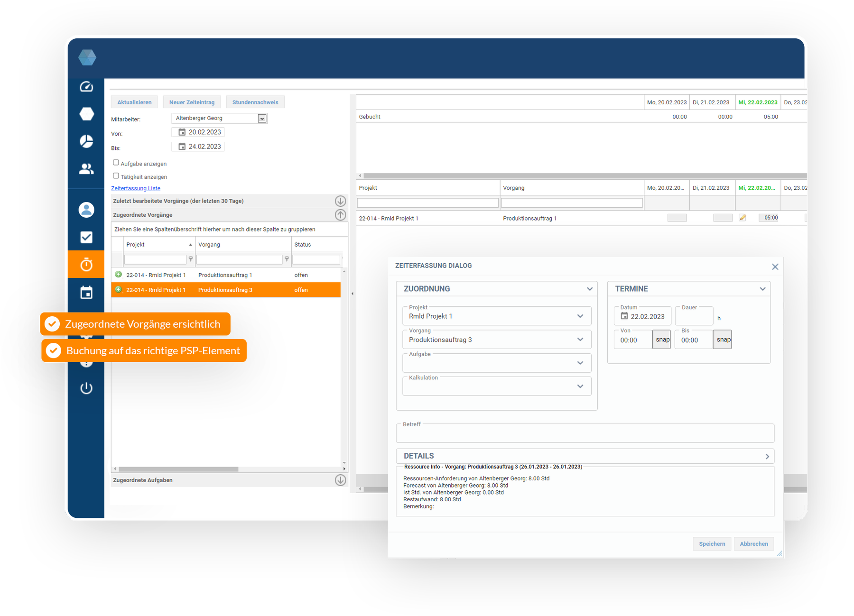
Task: Expand Zugeordnete Aufgaben section
Action: point(340,480)
